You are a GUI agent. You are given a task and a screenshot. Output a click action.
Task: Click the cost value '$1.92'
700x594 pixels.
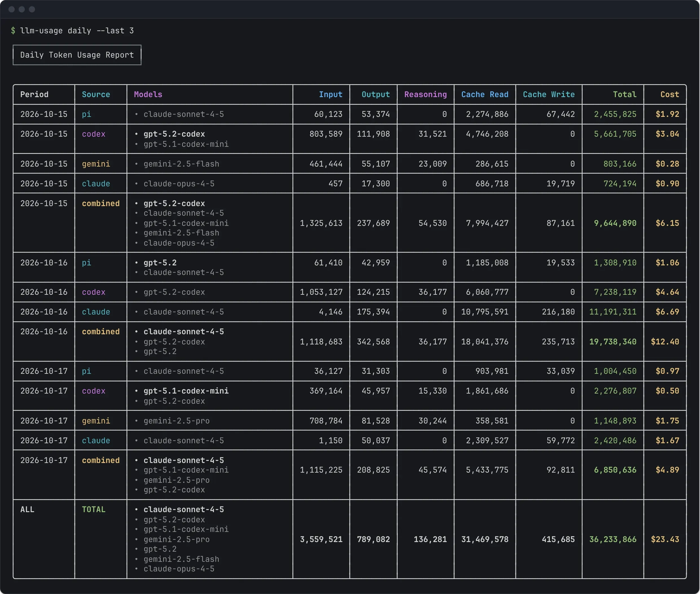(667, 115)
